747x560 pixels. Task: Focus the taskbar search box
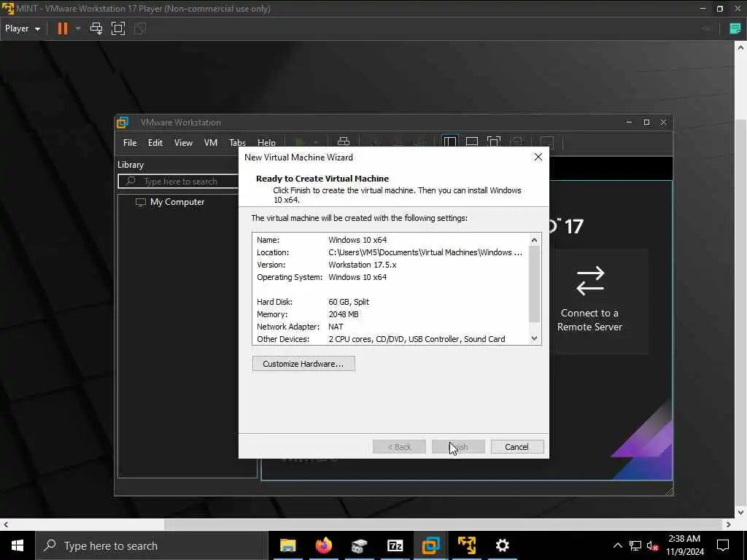(x=152, y=545)
